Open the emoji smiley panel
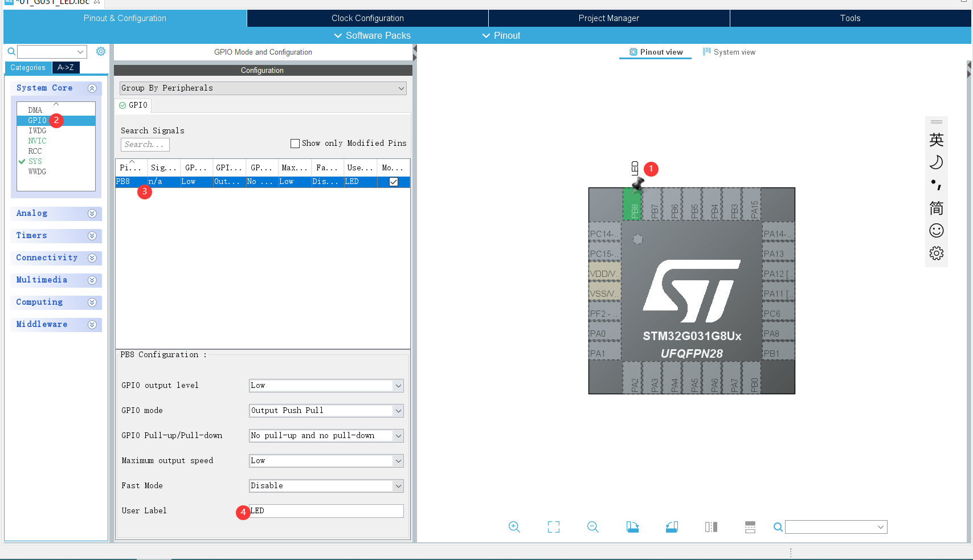 click(937, 230)
